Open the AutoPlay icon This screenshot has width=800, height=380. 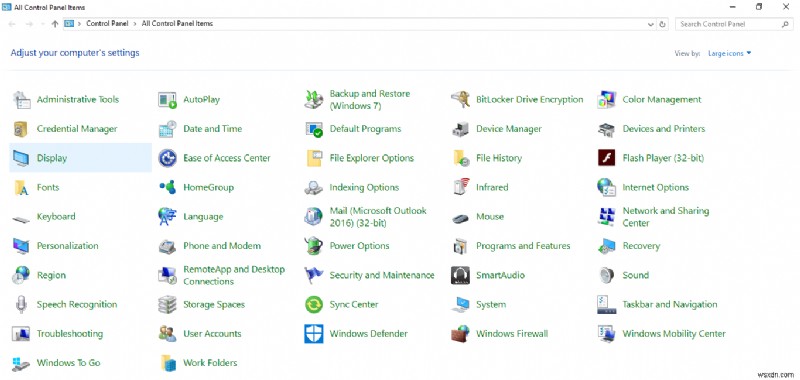pos(167,100)
